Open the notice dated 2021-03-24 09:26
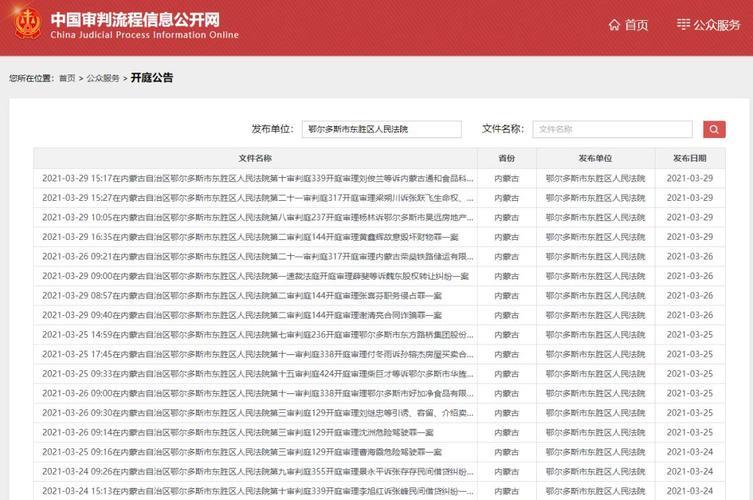The height and width of the screenshot is (500, 753). click(x=258, y=472)
